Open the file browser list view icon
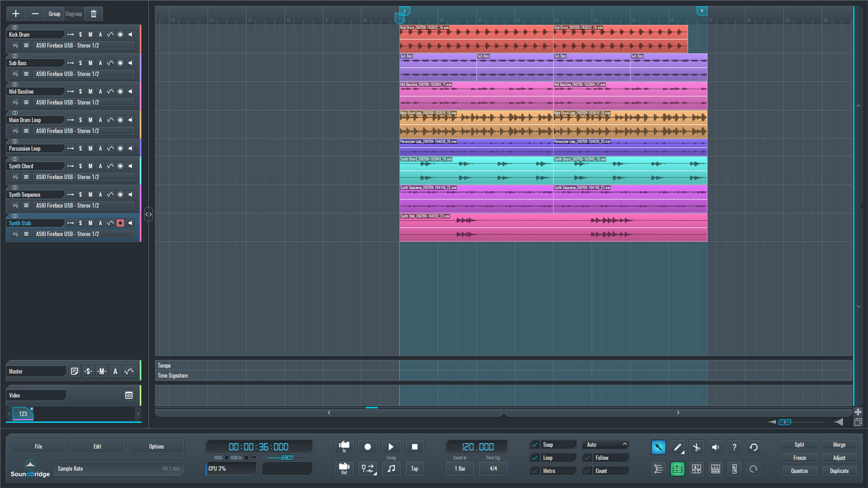 click(658, 469)
